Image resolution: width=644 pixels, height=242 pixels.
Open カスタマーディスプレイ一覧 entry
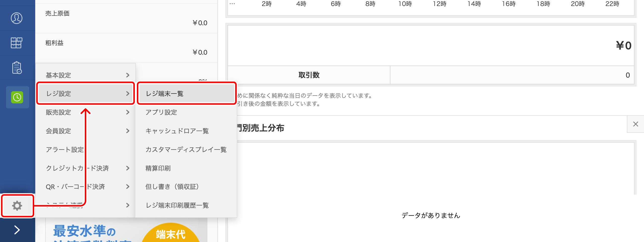186,149
